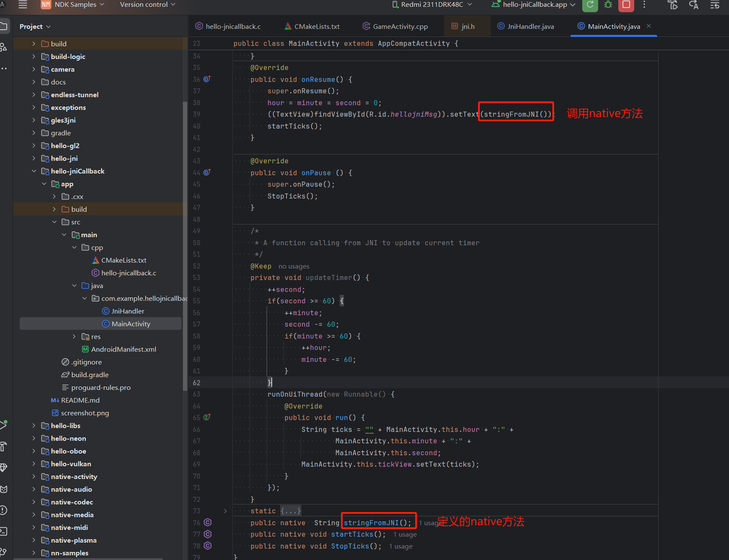
Task: Toggle fold of the static block
Action: pos(225,511)
